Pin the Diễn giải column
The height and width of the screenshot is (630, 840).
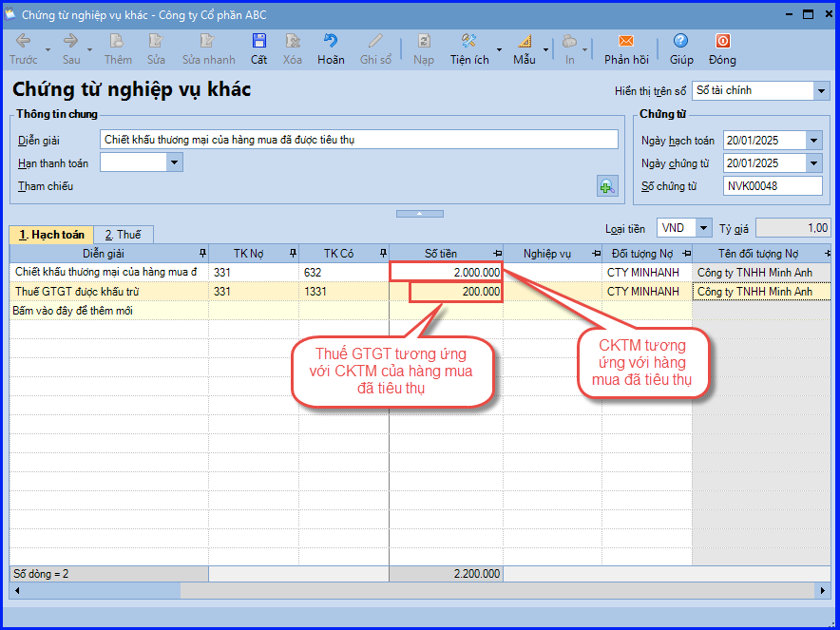tap(200, 254)
